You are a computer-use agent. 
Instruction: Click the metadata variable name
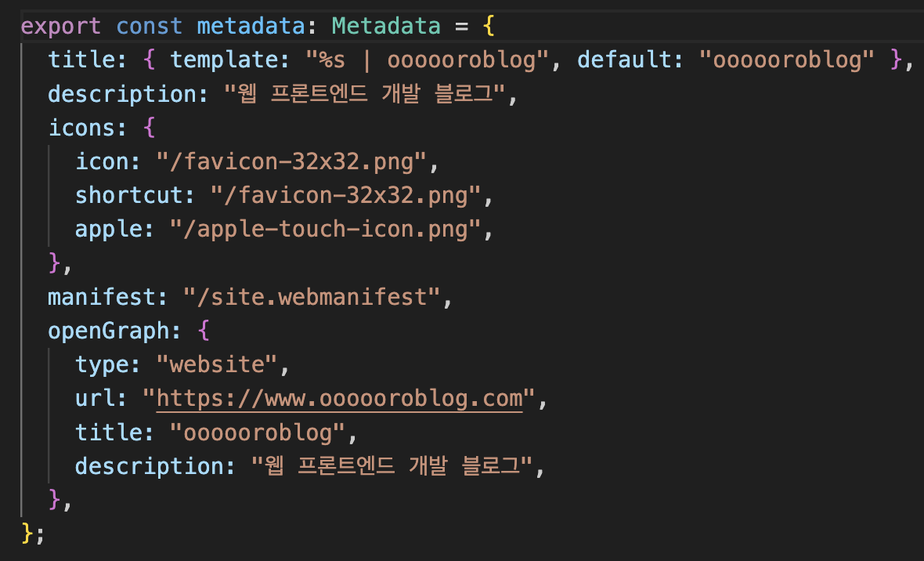(x=251, y=26)
